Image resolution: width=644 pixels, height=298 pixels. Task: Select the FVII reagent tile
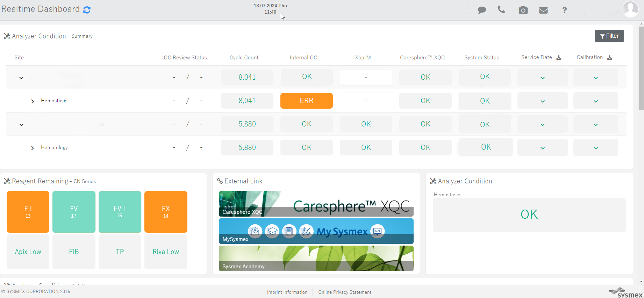point(120,212)
